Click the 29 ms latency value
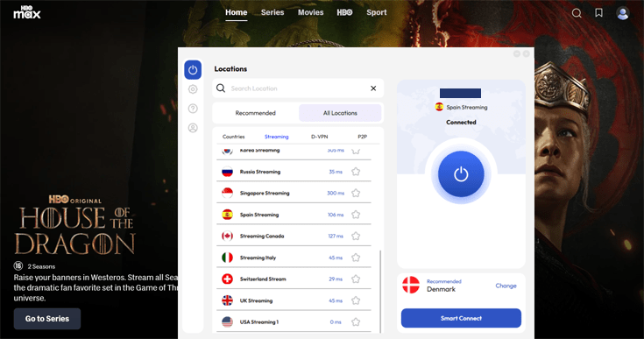This screenshot has width=644, height=339. point(336,279)
